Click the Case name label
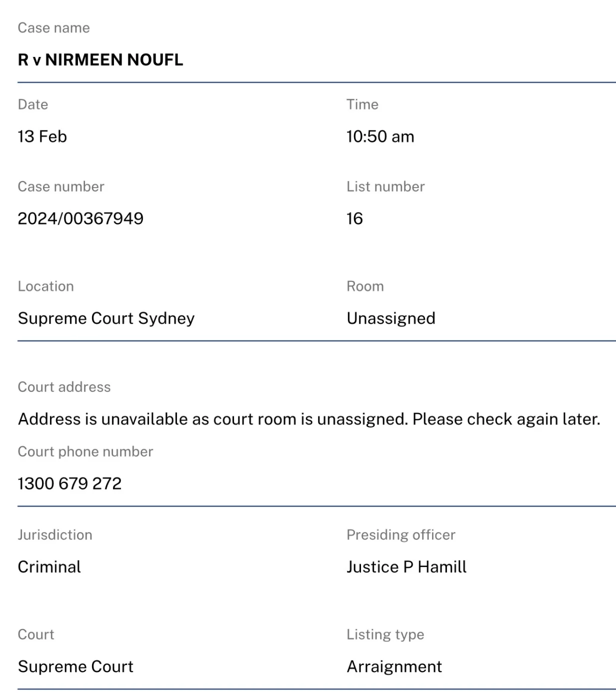The height and width of the screenshot is (700, 616). [53, 28]
